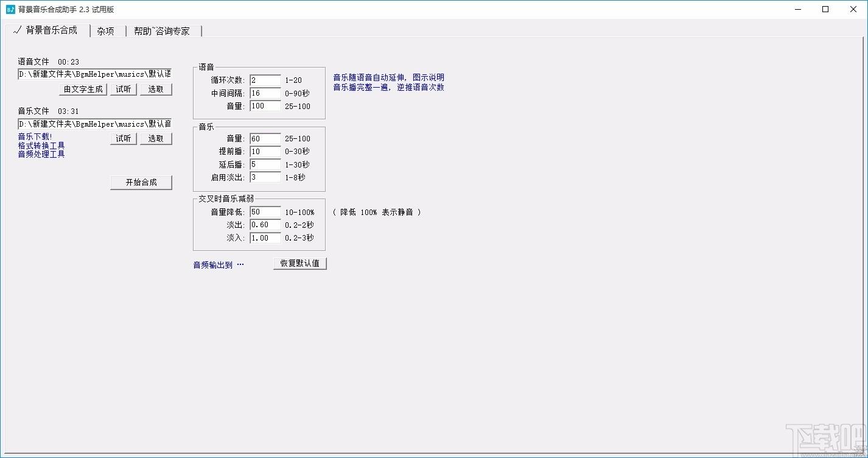Click the 语音文件 path input field
868x458 pixels.
94,74
